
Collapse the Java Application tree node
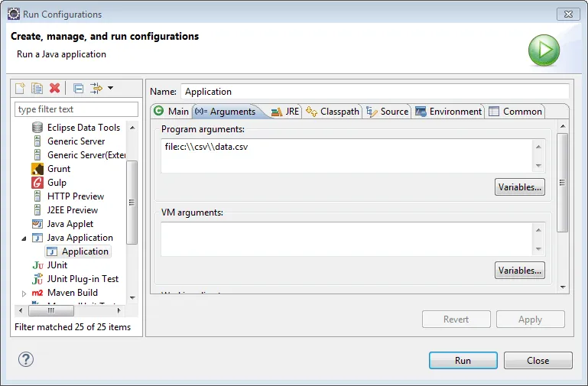pos(24,238)
